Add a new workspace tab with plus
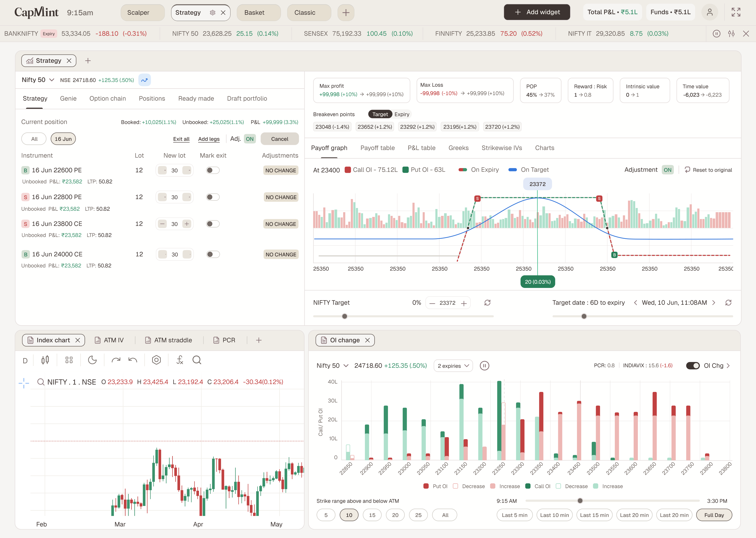The image size is (756, 538). (346, 13)
